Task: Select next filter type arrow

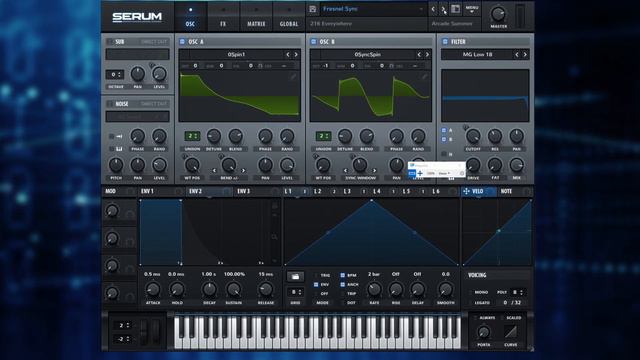Action: click(525, 54)
